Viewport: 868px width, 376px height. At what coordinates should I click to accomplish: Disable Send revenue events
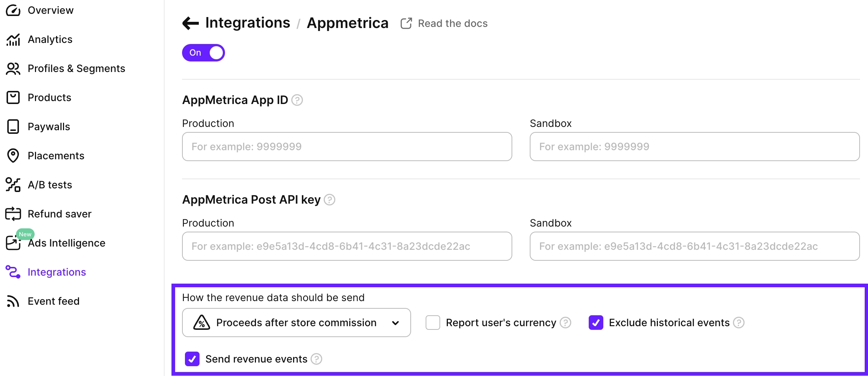click(192, 359)
